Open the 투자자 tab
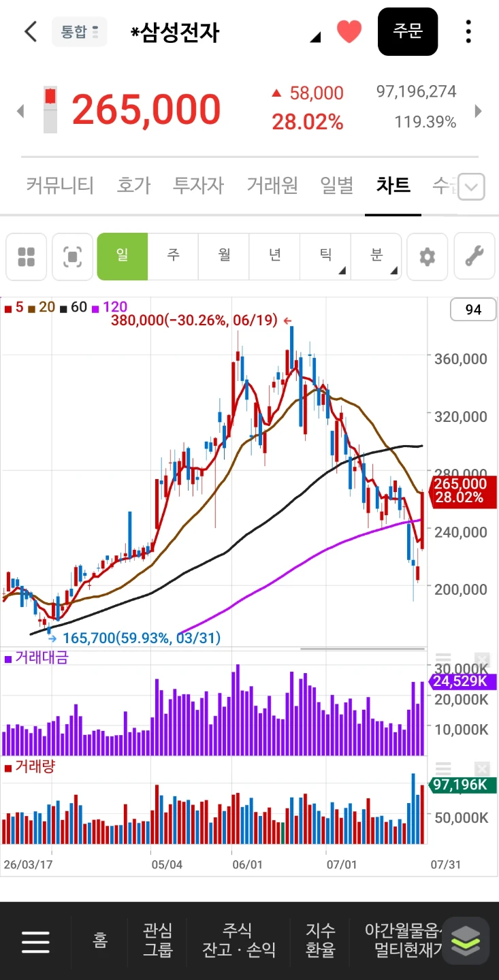 coord(198,185)
